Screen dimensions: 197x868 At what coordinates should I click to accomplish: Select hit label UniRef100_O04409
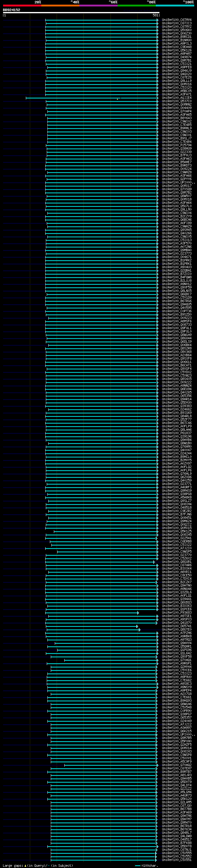coord(177,108)
